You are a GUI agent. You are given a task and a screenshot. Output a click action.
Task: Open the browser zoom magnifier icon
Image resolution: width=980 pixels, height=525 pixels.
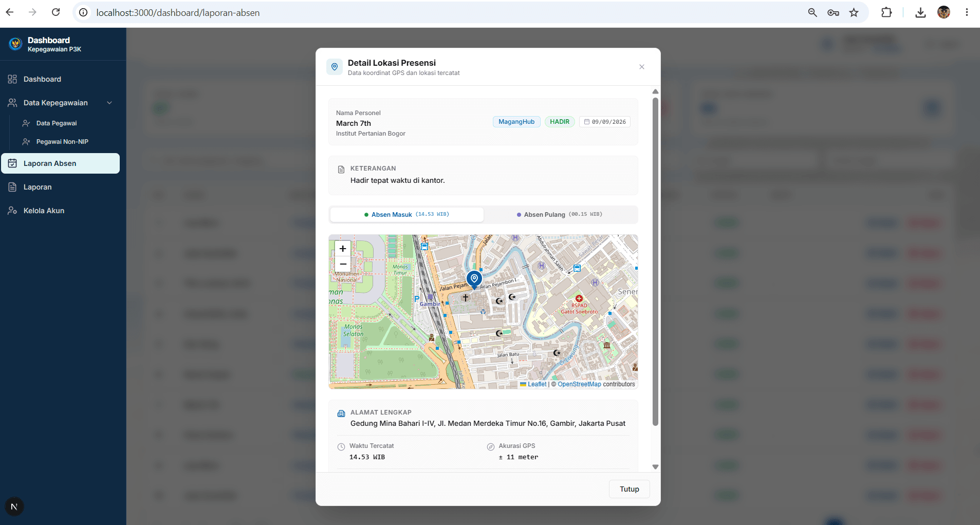click(812, 12)
